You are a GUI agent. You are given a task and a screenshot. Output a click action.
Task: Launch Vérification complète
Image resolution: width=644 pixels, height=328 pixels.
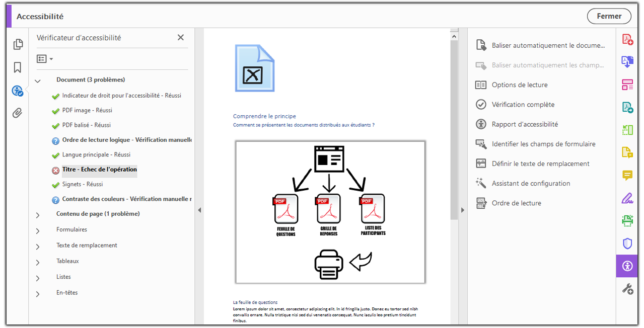pyautogui.click(x=524, y=104)
